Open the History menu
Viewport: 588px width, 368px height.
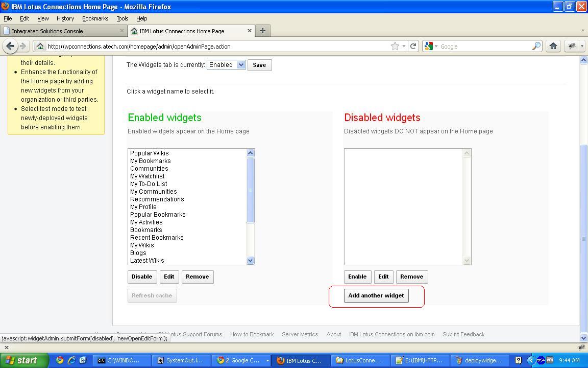[65, 18]
